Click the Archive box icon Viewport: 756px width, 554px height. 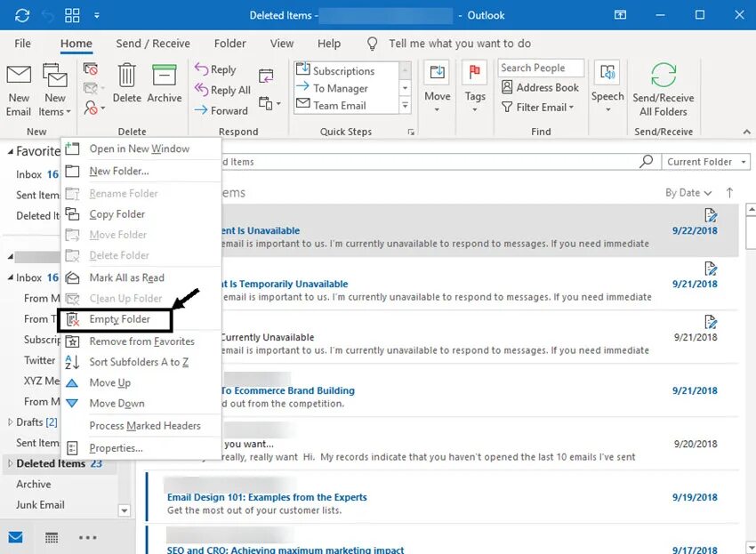[x=165, y=75]
